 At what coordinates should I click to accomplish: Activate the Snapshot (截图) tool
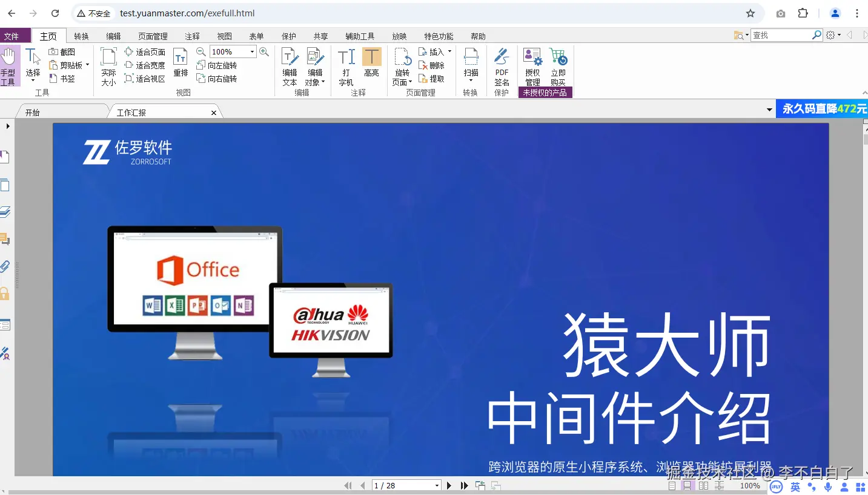coord(62,53)
